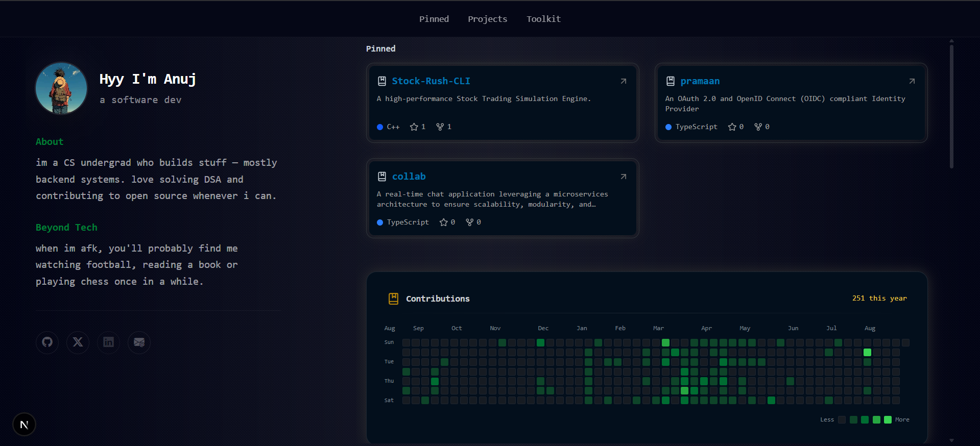Open the Next.js dev tools badge
Image resolution: width=980 pixels, height=446 pixels.
[24, 425]
